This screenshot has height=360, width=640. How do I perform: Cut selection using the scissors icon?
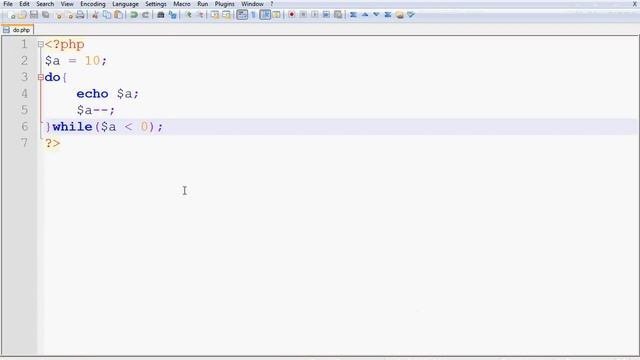[95, 15]
